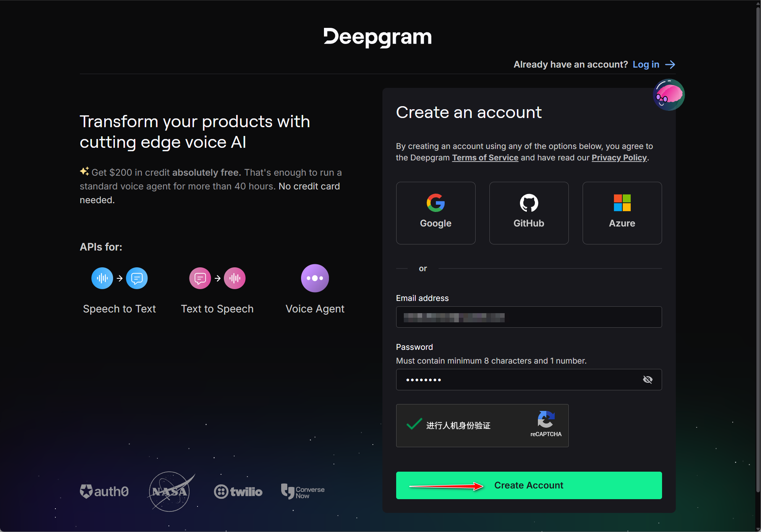
Task: Click the Voice Agent label
Action: [315, 309]
